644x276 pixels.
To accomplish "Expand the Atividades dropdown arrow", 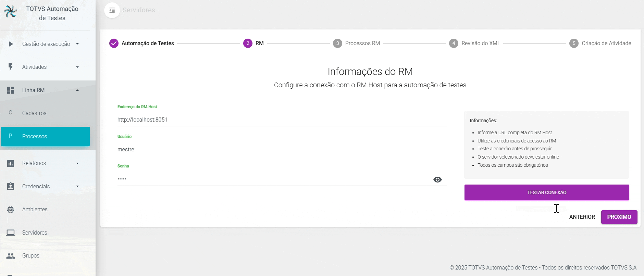I will tap(77, 67).
